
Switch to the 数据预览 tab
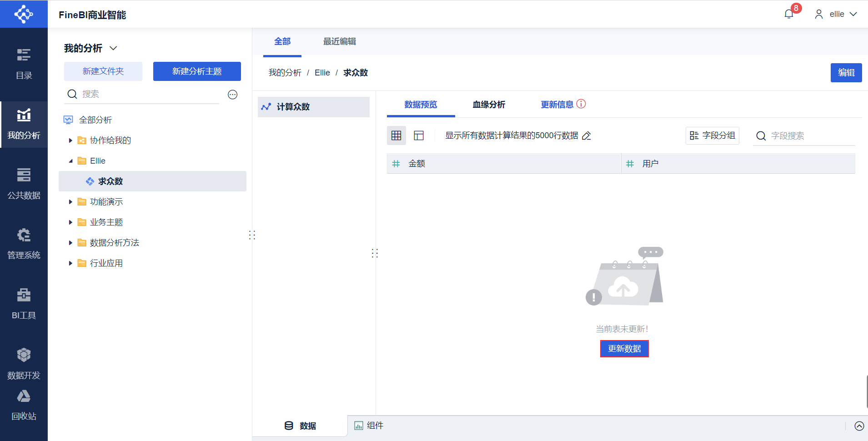tap(421, 105)
